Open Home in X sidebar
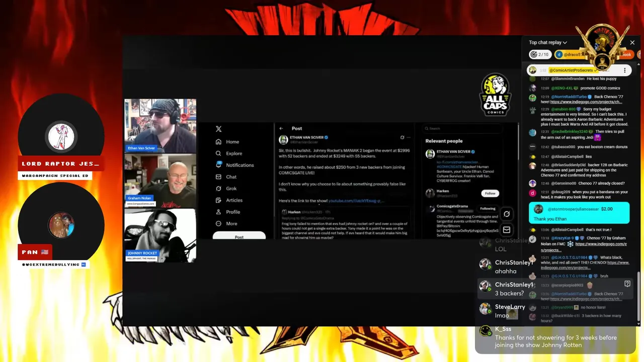Image resolution: width=644 pixels, height=362 pixels. [x=227, y=142]
